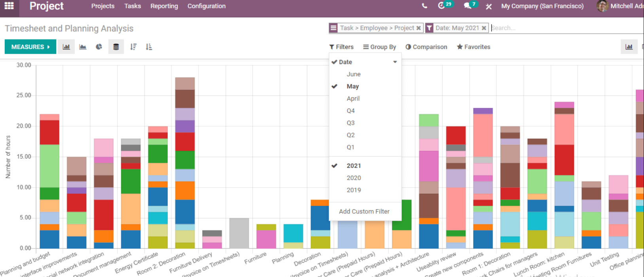644x277 pixels.
Task: Click the Energy Certificate axis label
Action: (x=136, y=263)
